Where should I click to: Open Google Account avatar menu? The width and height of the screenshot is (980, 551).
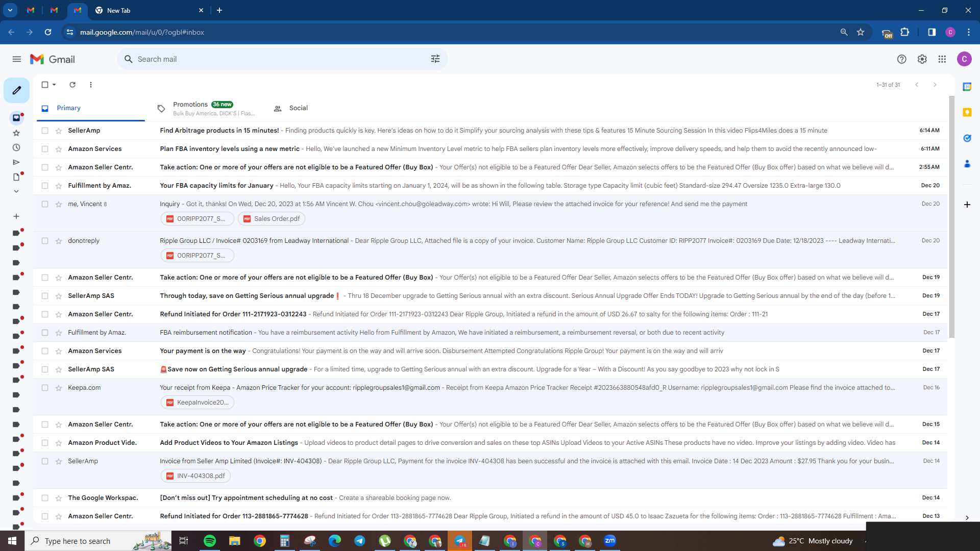coord(964,59)
